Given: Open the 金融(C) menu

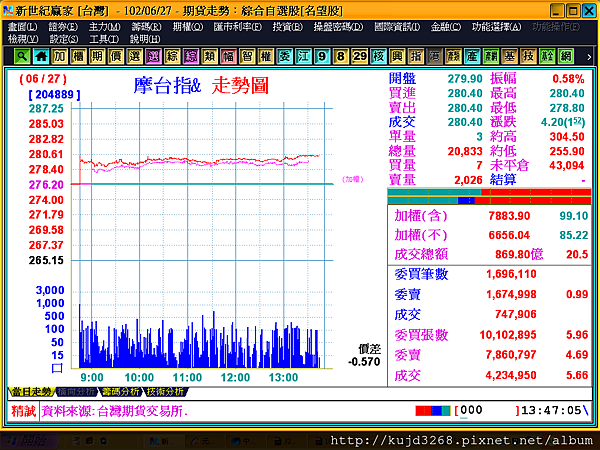Looking at the screenshot, I should coord(446,27).
